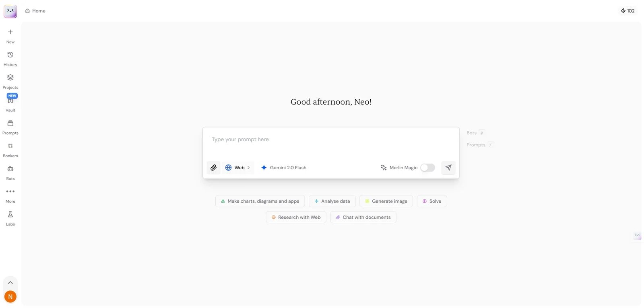Open the Bonkers section
This screenshot has width=644, height=308.
(x=10, y=150)
